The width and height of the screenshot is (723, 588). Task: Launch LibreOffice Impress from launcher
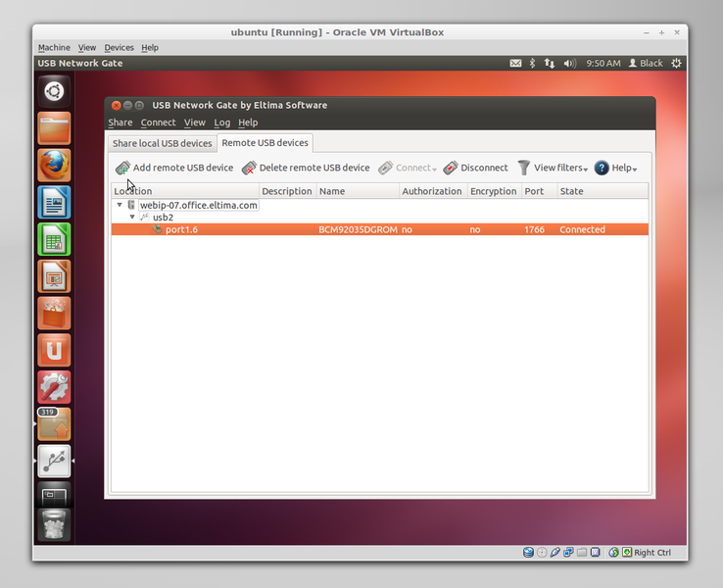[x=55, y=276]
